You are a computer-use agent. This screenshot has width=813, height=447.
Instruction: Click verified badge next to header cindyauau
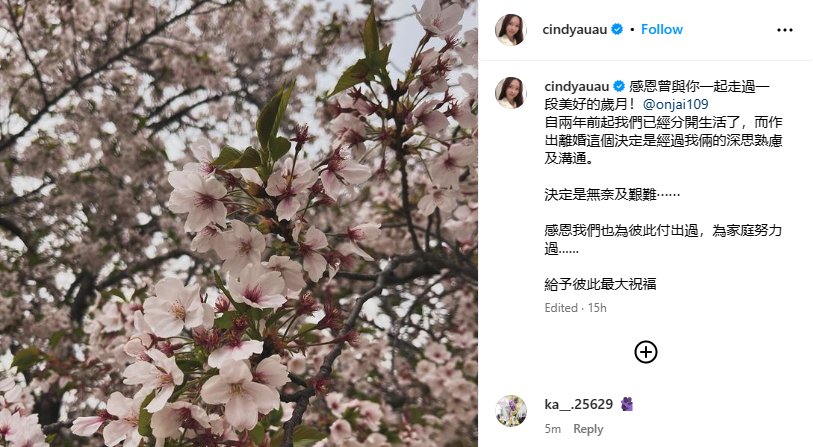[617, 30]
